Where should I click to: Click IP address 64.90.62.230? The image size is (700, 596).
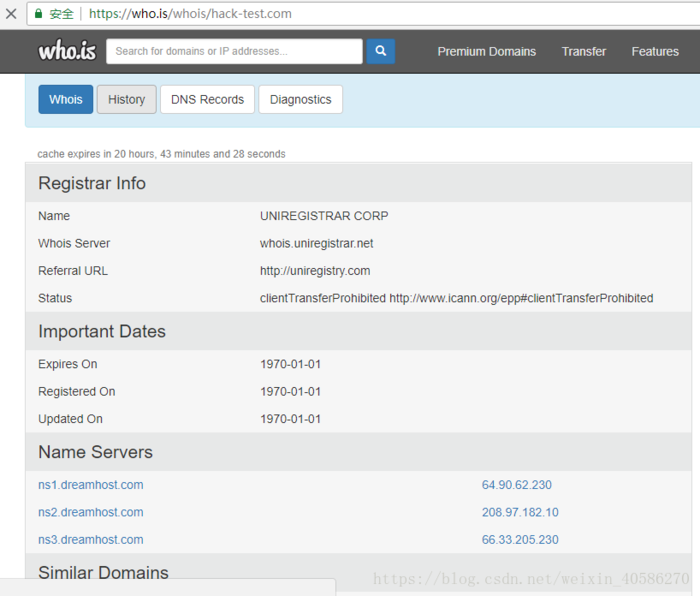coord(517,485)
